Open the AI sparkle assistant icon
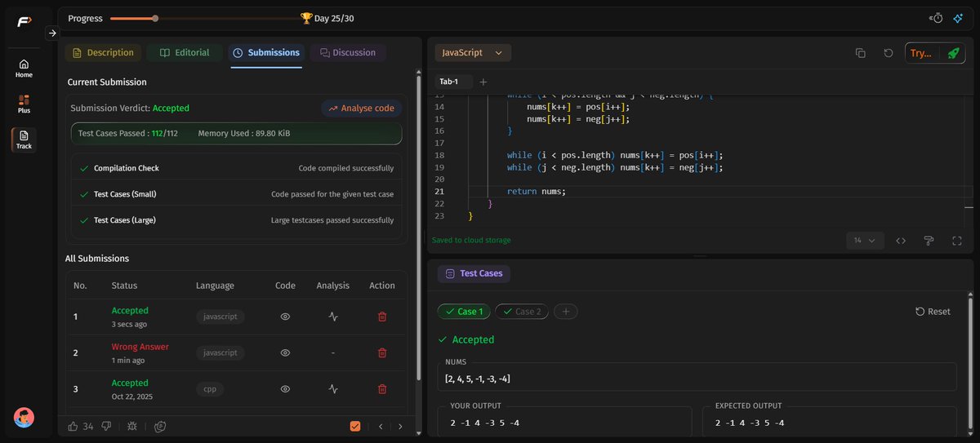Viewport: 980px width, 443px height. coord(958,18)
